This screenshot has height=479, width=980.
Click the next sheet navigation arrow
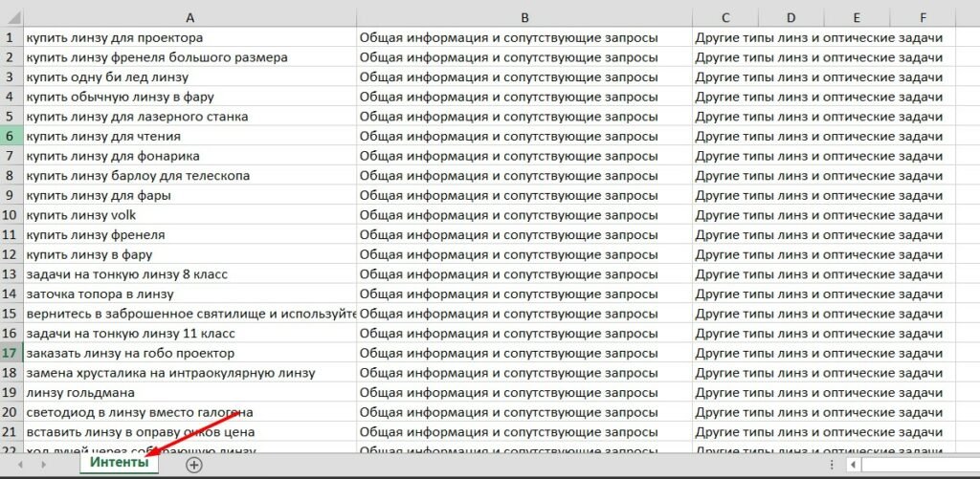click(x=43, y=465)
